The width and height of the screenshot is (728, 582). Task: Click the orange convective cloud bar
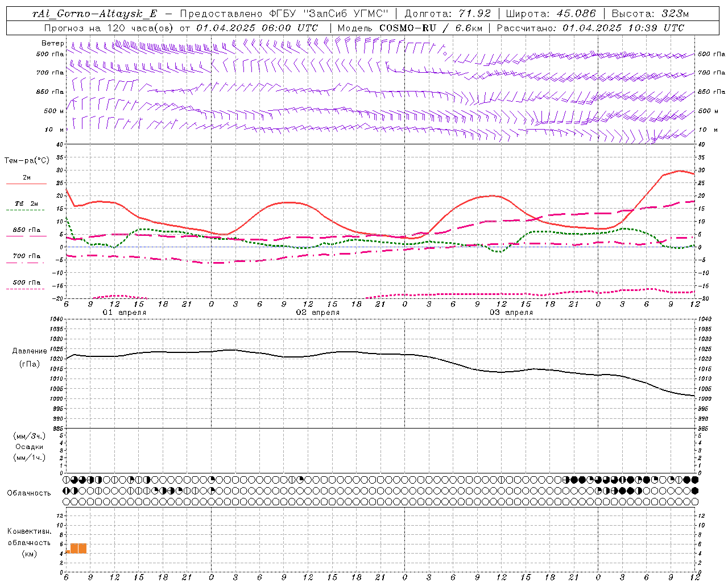tap(77, 548)
